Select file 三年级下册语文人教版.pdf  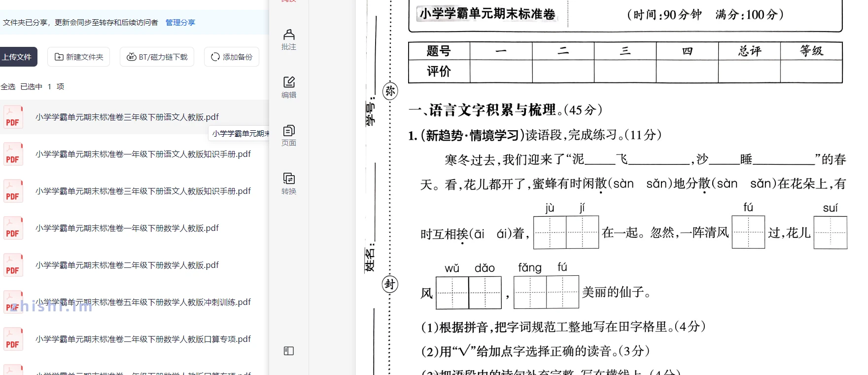point(127,117)
